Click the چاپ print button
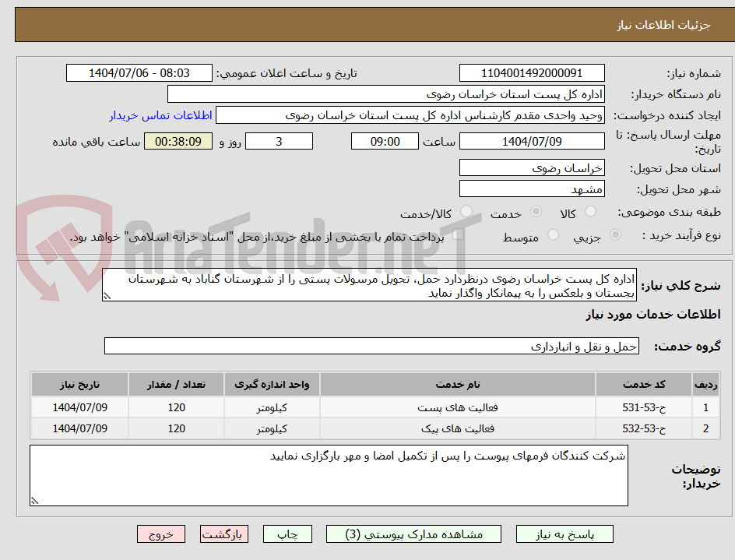This screenshot has width=735, height=560. (x=287, y=534)
